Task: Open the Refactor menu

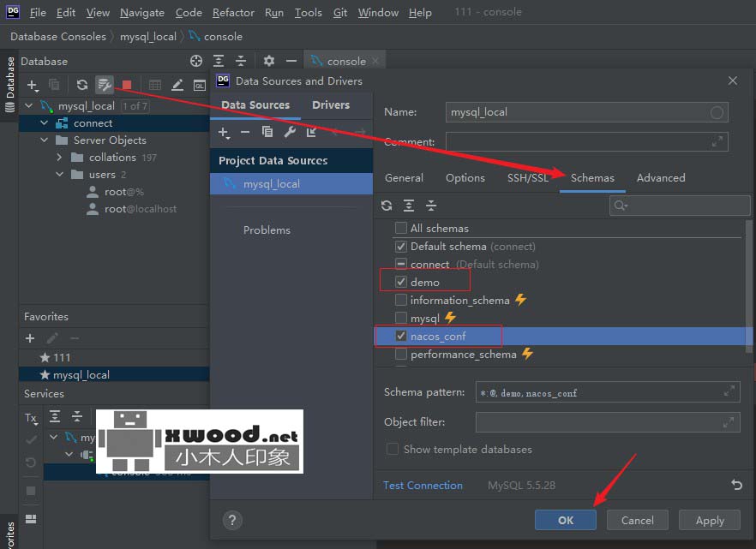Action: click(x=233, y=13)
